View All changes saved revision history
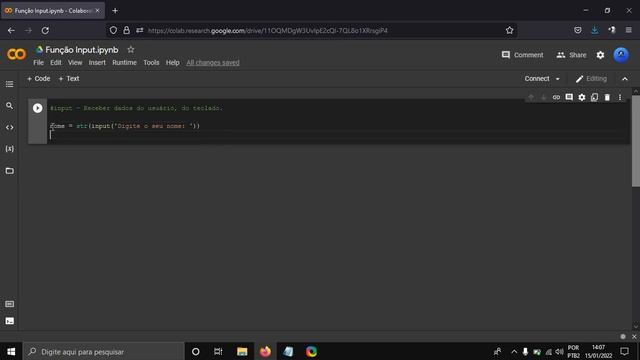The width and height of the screenshot is (640, 360). pos(213,62)
